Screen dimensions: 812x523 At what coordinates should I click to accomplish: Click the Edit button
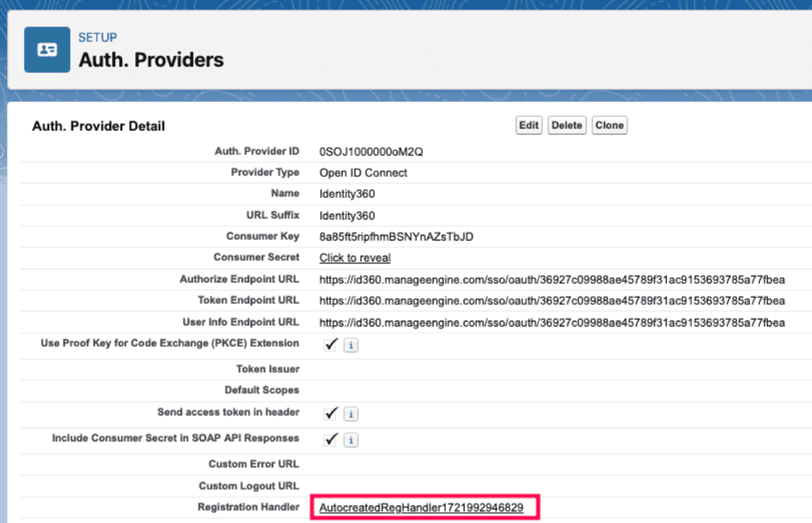[x=528, y=125]
